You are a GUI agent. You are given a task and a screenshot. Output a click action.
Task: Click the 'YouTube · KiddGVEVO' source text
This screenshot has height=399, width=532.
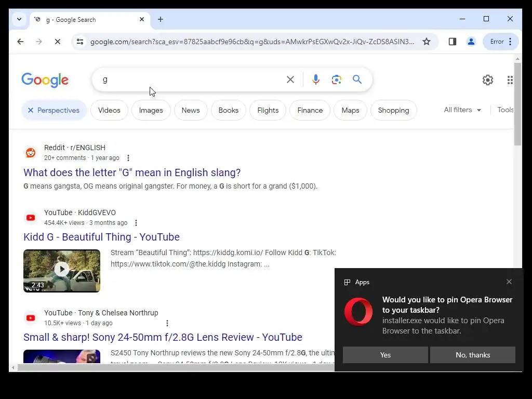coord(79,212)
